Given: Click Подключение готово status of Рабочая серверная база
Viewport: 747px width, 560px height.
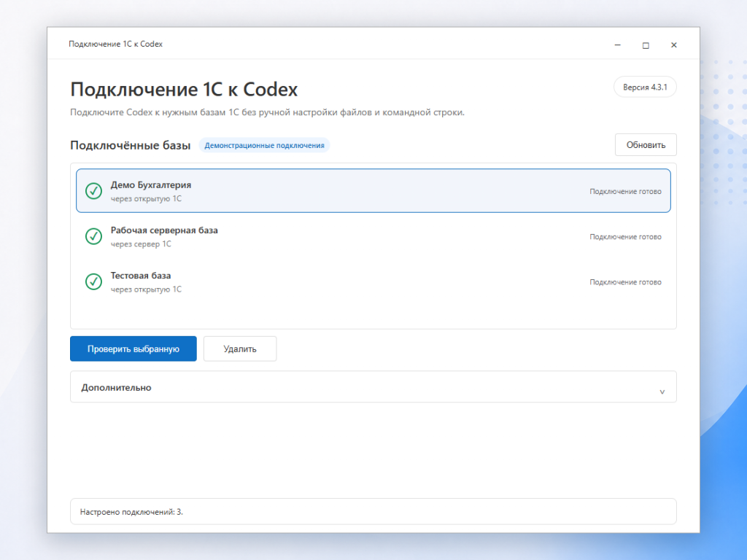Looking at the screenshot, I should point(625,237).
